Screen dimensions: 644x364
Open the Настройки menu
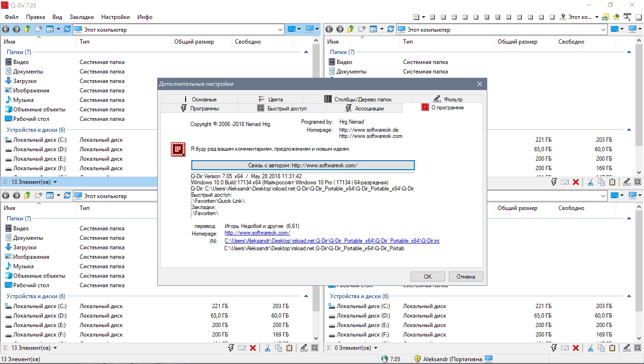[116, 17]
